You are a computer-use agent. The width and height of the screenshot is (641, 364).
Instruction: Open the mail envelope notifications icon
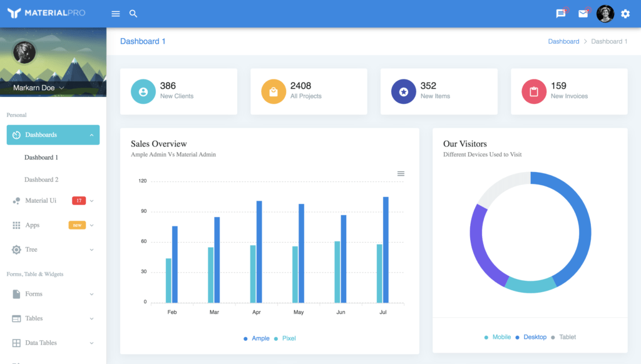point(583,14)
